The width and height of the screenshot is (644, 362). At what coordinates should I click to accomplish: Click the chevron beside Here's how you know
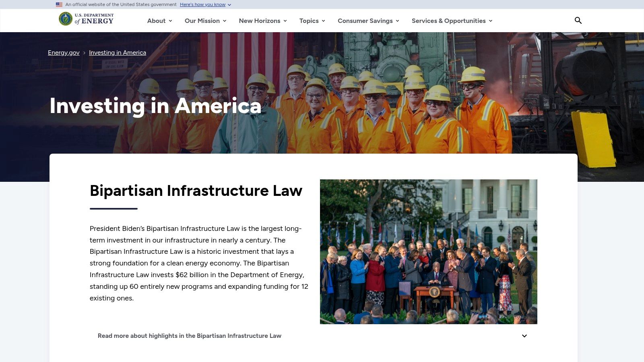tap(229, 5)
